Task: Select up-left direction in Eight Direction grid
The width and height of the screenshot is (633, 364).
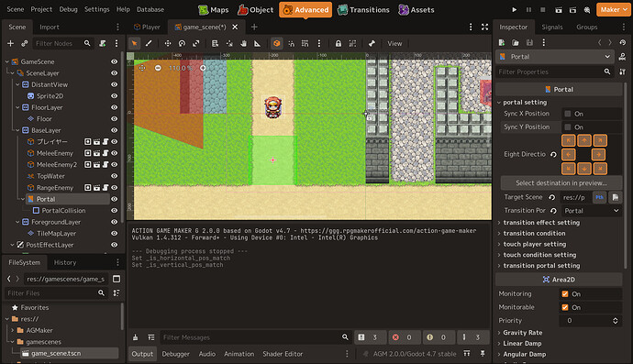Action: tap(569, 140)
